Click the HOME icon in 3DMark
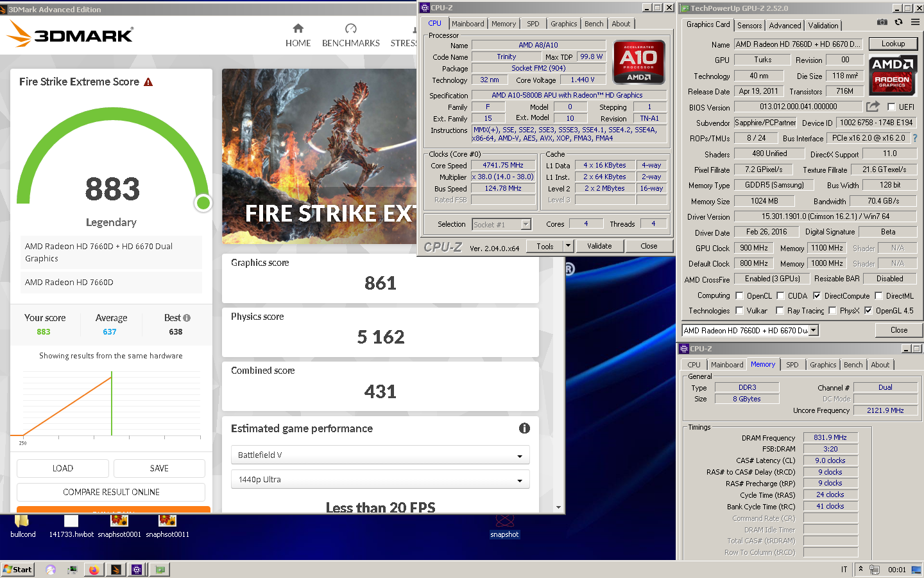This screenshot has width=924, height=578. (298, 28)
